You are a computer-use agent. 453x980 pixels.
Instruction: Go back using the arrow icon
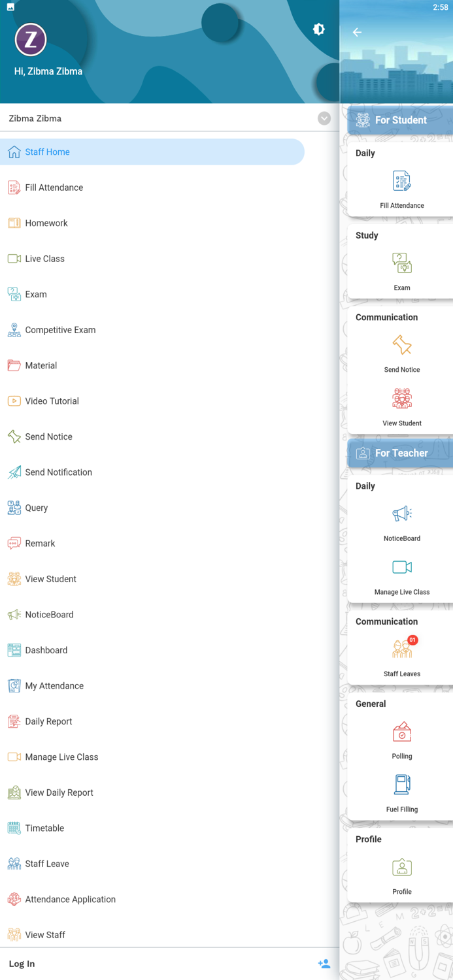(357, 32)
